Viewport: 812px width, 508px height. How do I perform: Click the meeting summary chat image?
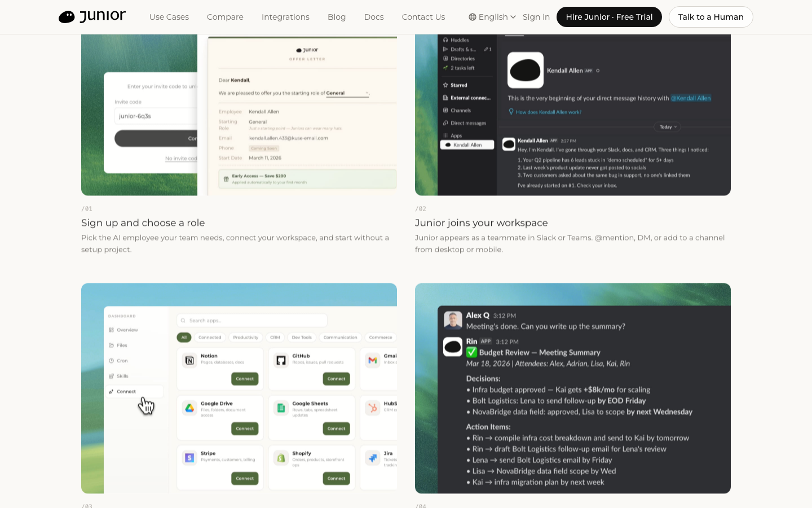(573, 388)
